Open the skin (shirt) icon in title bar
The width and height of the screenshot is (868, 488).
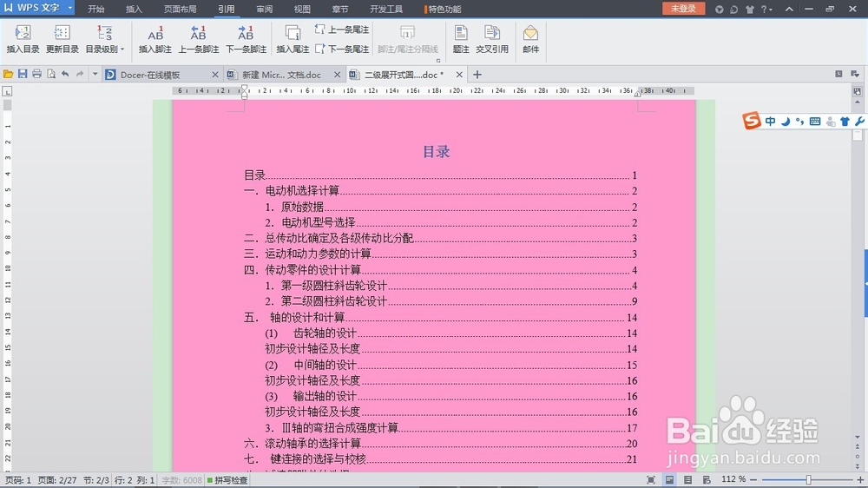tap(750, 9)
